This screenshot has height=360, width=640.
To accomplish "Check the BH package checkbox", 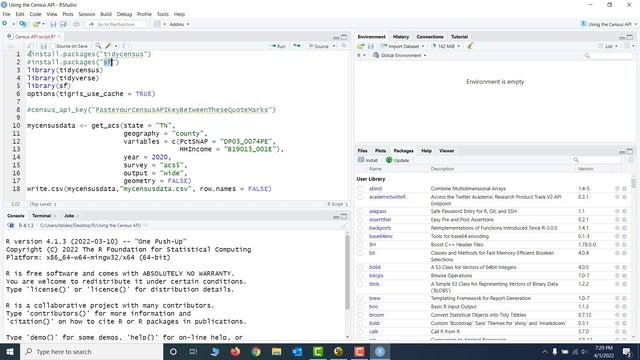I will click(360, 244).
